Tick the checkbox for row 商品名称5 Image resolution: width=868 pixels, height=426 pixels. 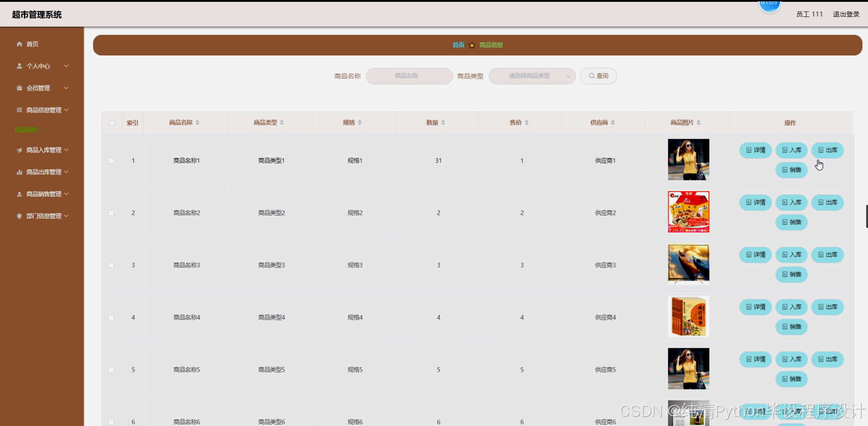(111, 370)
